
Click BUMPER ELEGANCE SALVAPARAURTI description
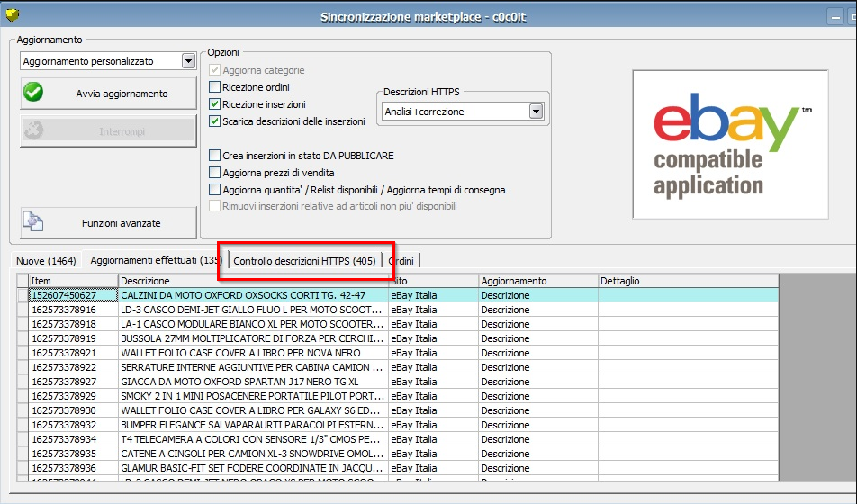(x=253, y=425)
